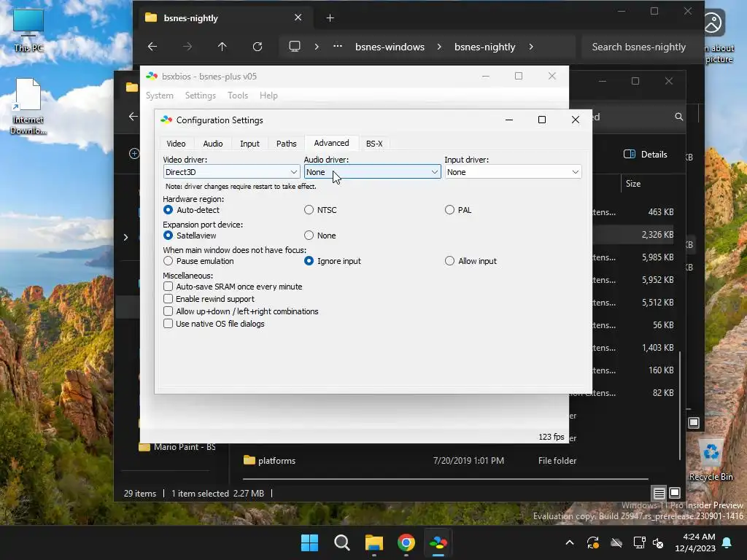Open Internet Download Manager desktop shortcut
The height and width of the screenshot is (560, 747).
(28, 106)
